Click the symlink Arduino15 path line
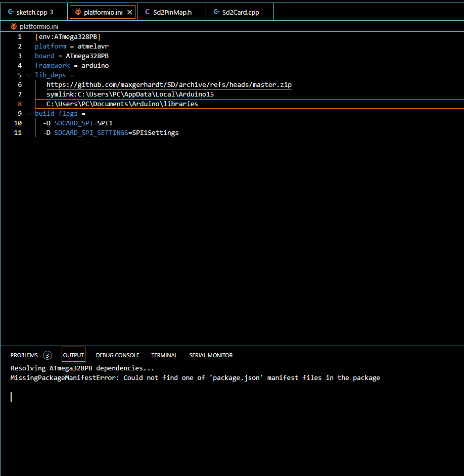 click(x=130, y=94)
